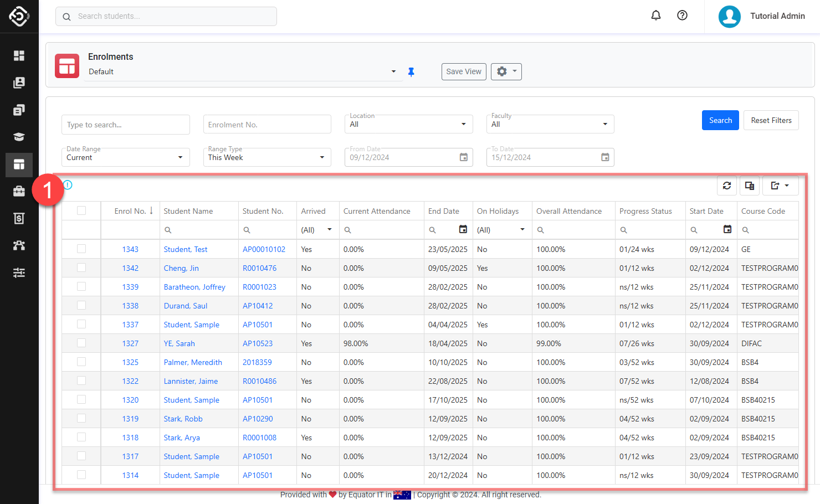Select the row checkbox for enrolment 1327
The height and width of the screenshot is (504, 820).
(81, 343)
